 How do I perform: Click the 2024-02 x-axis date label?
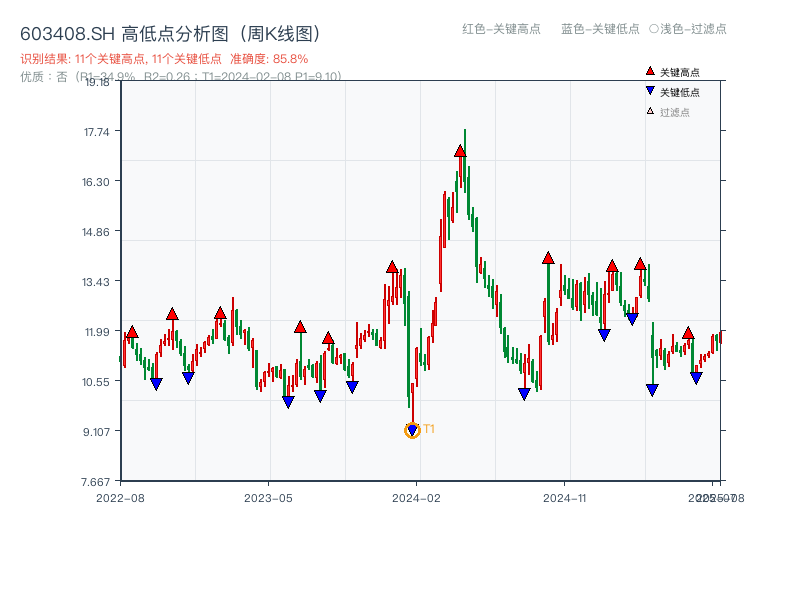(x=416, y=498)
